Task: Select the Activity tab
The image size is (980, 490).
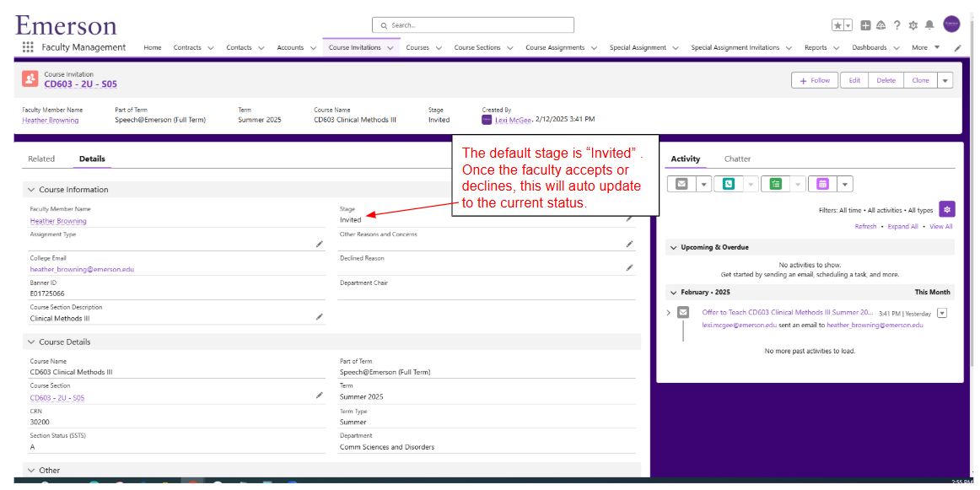Action: click(685, 159)
